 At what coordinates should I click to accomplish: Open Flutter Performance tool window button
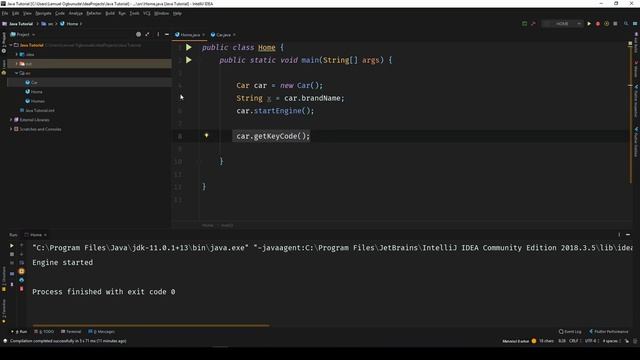(609, 331)
